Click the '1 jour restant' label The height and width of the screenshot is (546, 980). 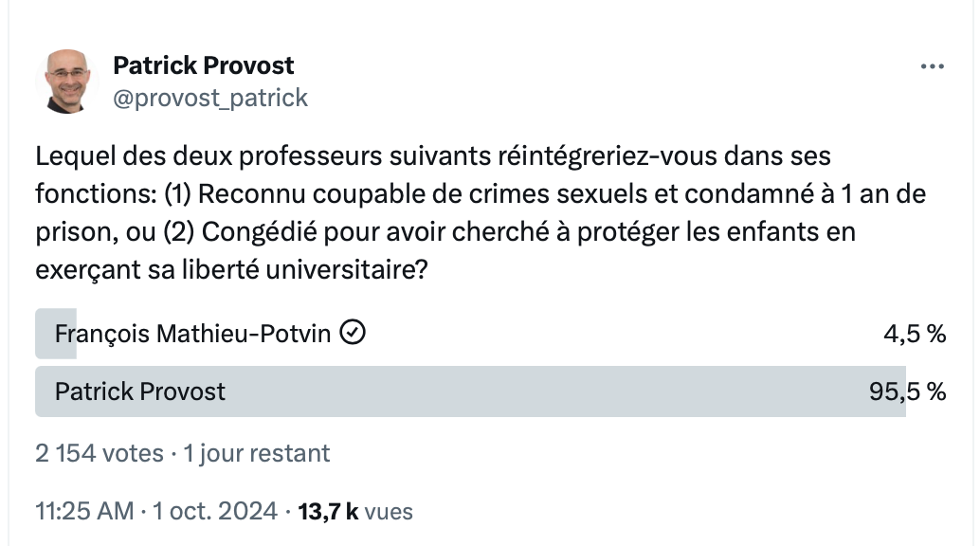pyautogui.click(x=256, y=453)
